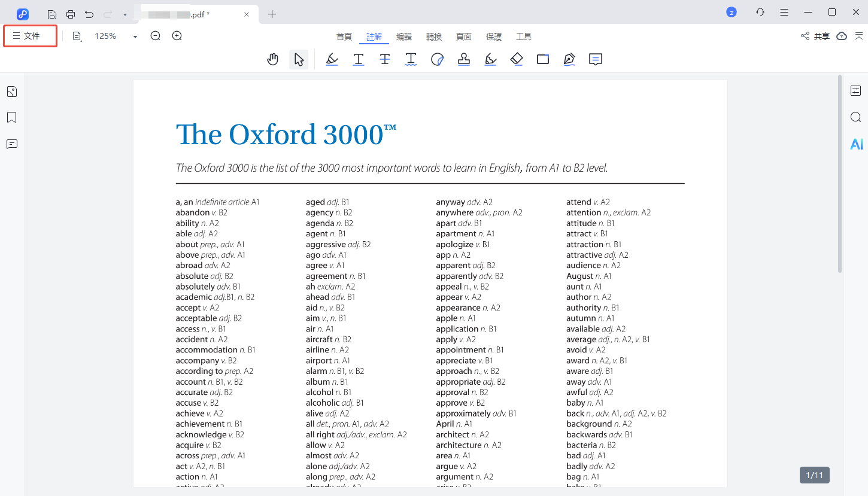Click the search magnifier in right sidebar

856,117
